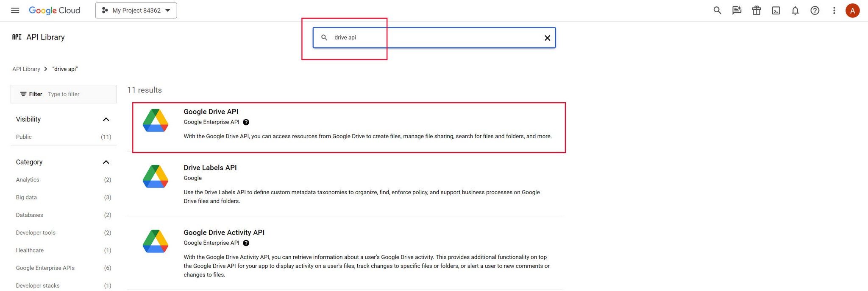Open the Drive Labels API result

pos(210,168)
